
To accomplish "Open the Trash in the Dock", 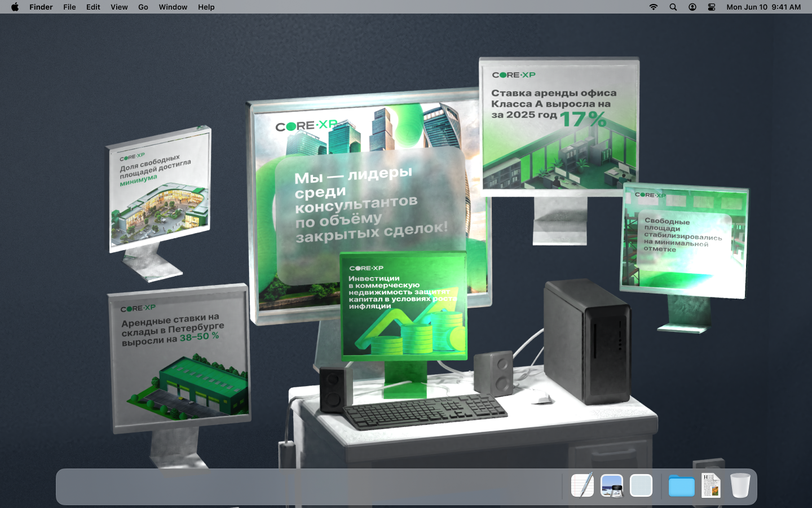I will 740,485.
